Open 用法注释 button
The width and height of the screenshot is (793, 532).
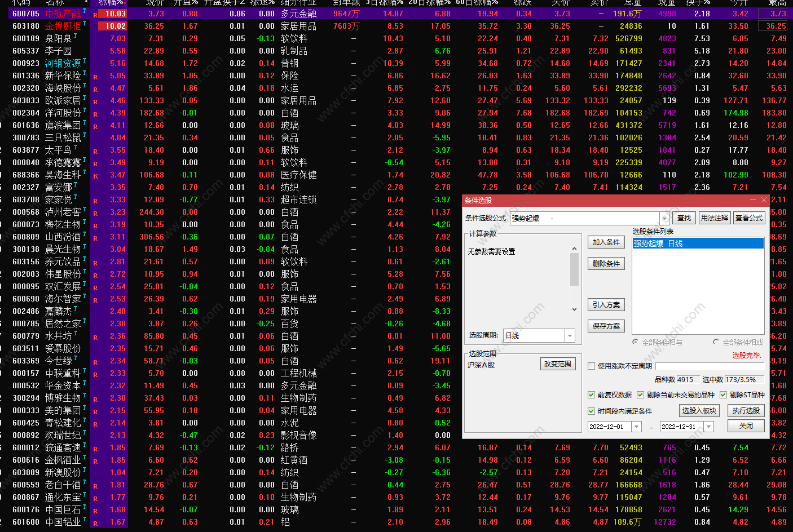714,218
